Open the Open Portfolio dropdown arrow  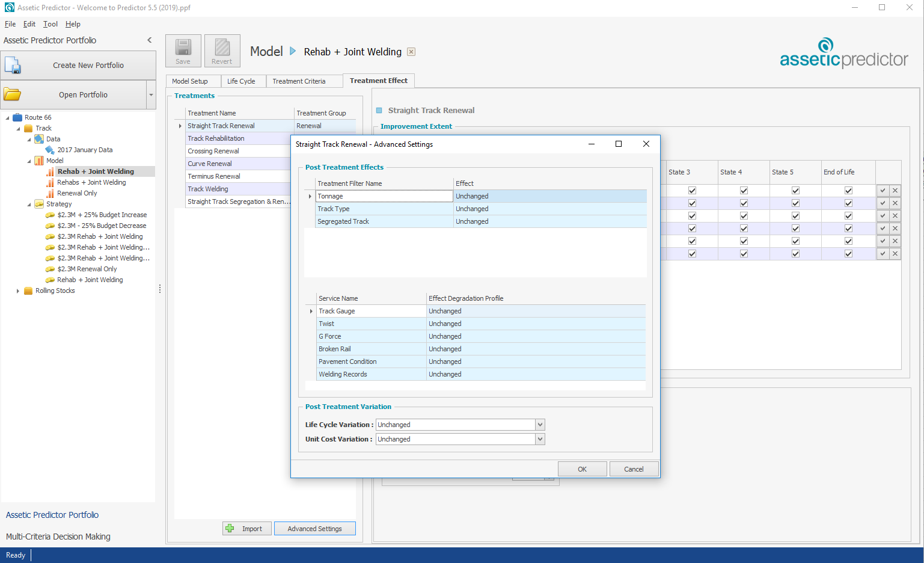(x=151, y=95)
